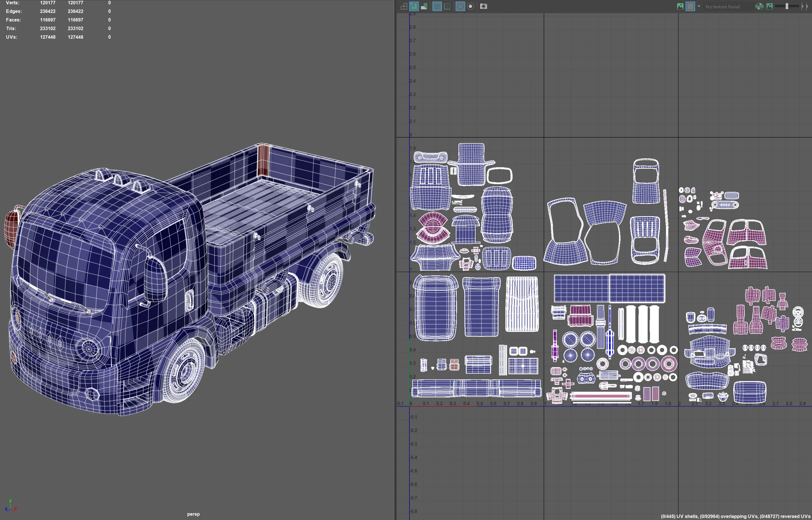812x520 pixels.
Task: Select the truck's front wheel in viewport
Action: [x=184, y=371]
